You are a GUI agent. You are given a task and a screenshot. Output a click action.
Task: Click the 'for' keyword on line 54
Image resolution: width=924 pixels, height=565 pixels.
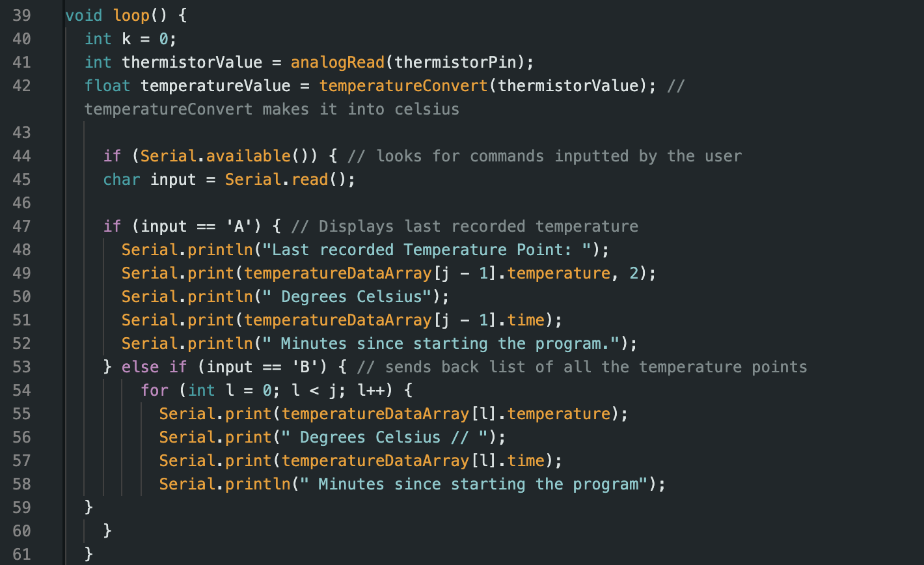(x=154, y=391)
